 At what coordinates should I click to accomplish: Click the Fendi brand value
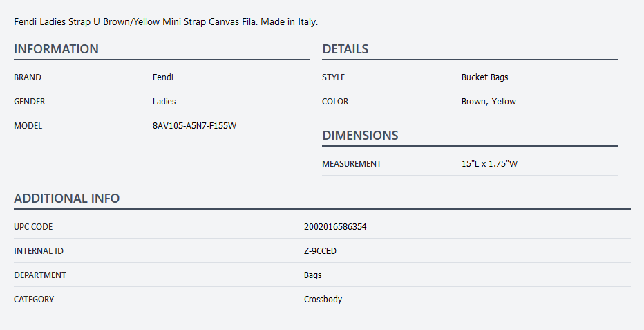(162, 77)
